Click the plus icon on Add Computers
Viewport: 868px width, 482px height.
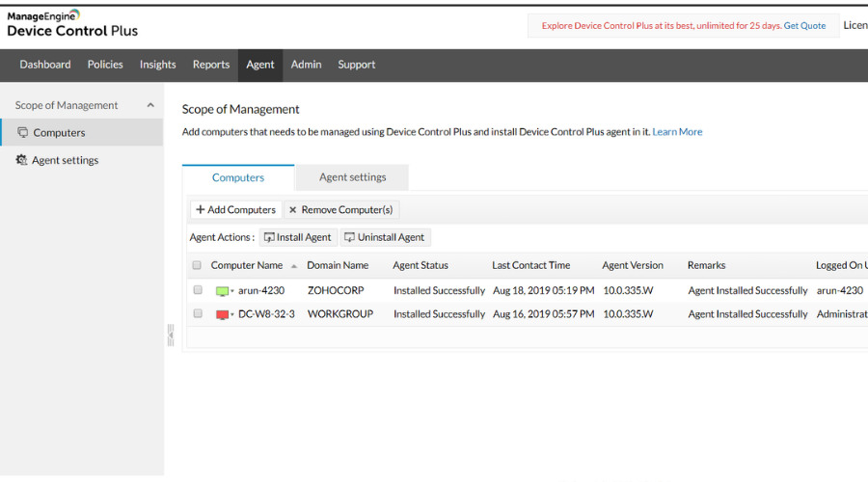201,210
